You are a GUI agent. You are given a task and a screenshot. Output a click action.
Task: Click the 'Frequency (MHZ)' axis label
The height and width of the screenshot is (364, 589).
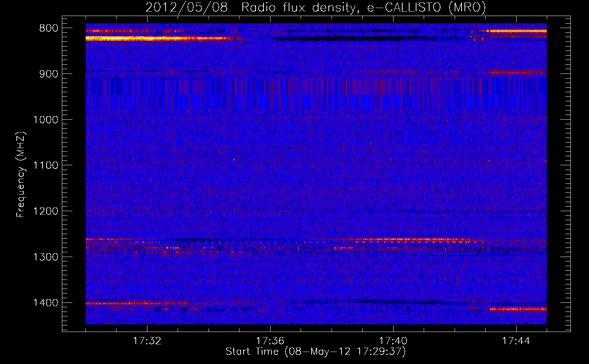(x=21, y=175)
